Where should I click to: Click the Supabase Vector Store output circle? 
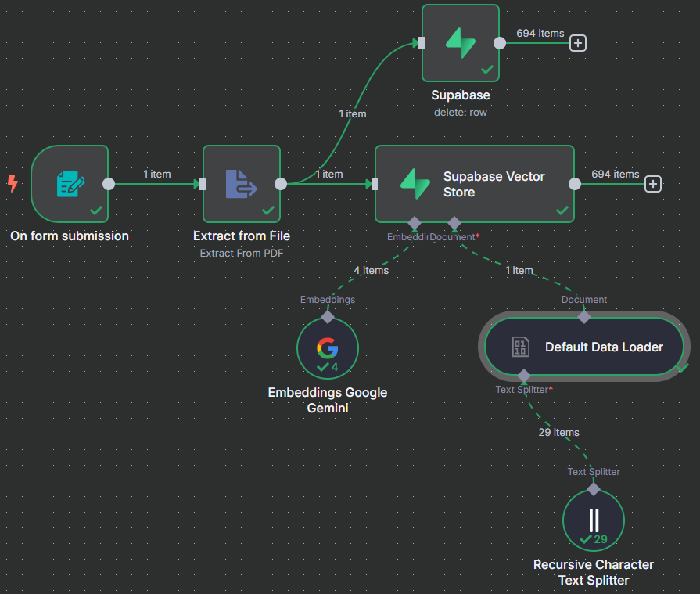575,184
